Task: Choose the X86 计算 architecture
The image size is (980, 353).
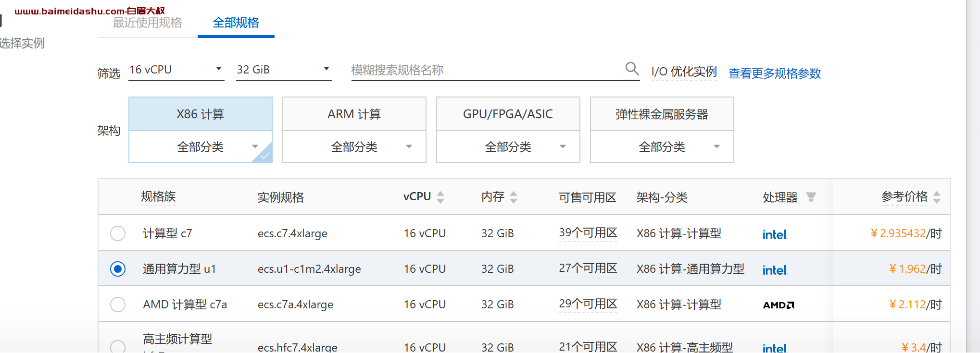Action: [201, 114]
